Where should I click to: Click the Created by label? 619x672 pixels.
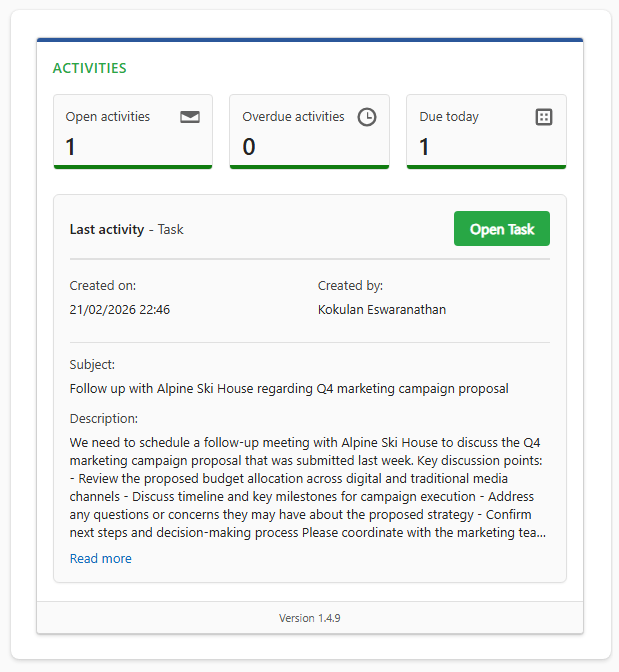[x=350, y=285]
